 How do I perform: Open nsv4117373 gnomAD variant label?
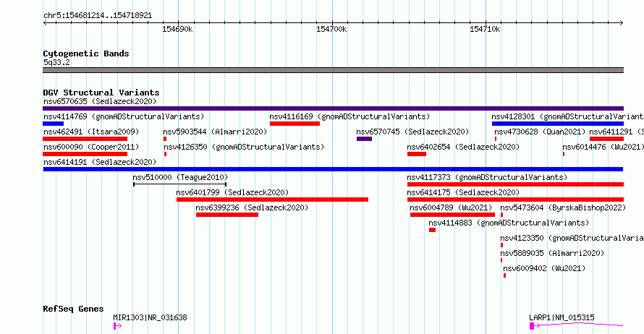click(x=487, y=177)
